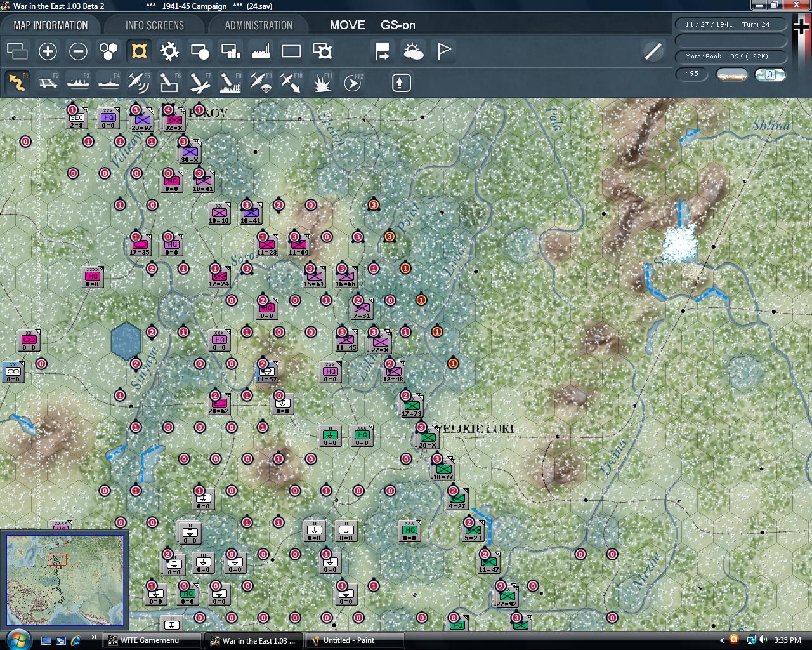Switch to the INFO SCREENS tab
The width and height of the screenshot is (812, 650).
154,25
